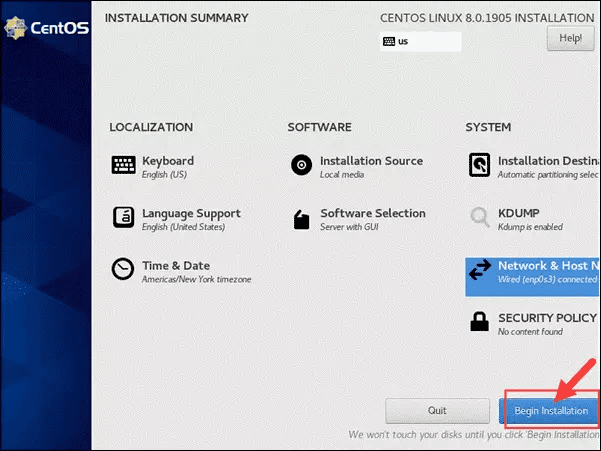Click the Installation Source disc icon
This screenshot has height=451, width=601.
(302, 165)
